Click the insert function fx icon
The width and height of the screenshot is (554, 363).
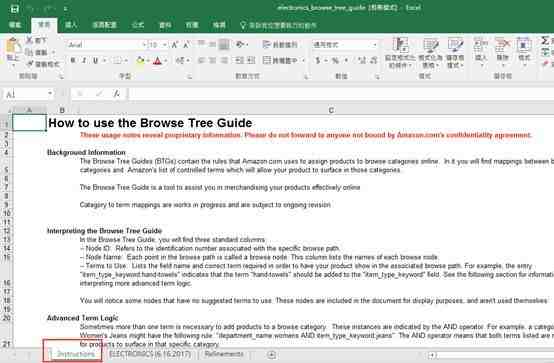tap(116, 94)
